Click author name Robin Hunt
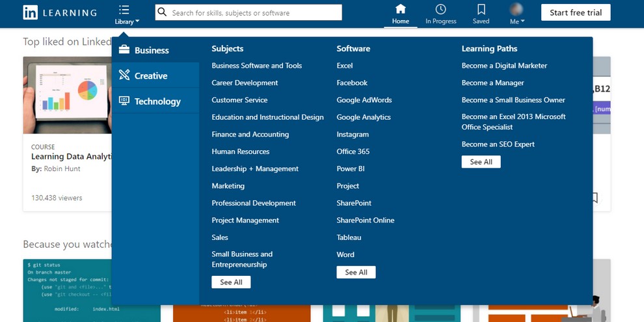 point(62,168)
